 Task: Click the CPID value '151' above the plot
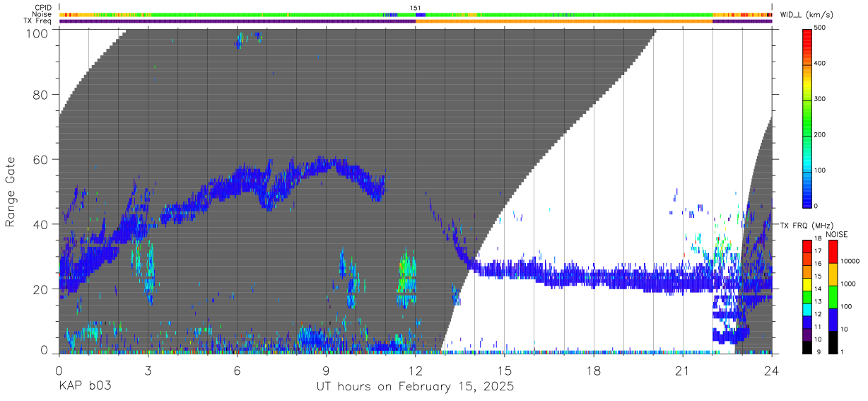point(415,8)
